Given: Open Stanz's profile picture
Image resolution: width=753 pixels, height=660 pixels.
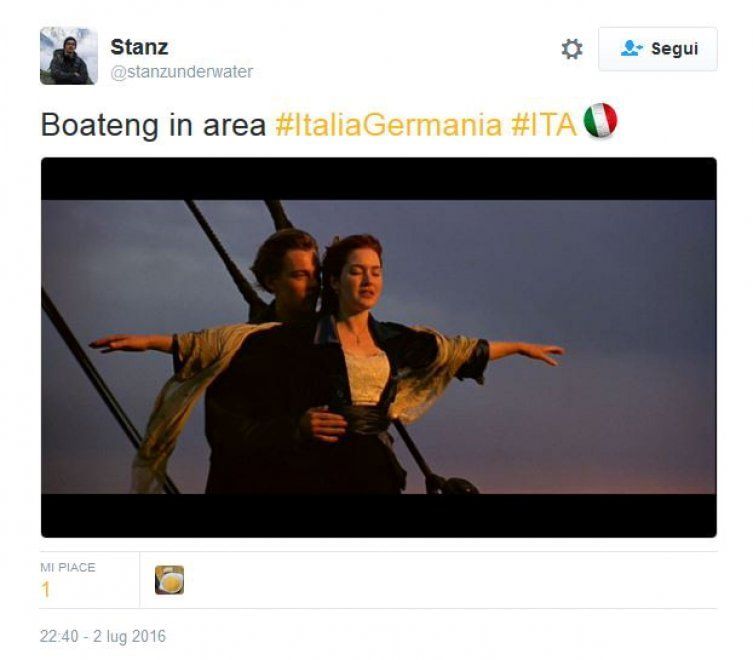Looking at the screenshot, I should pyautogui.click(x=69, y=56).
